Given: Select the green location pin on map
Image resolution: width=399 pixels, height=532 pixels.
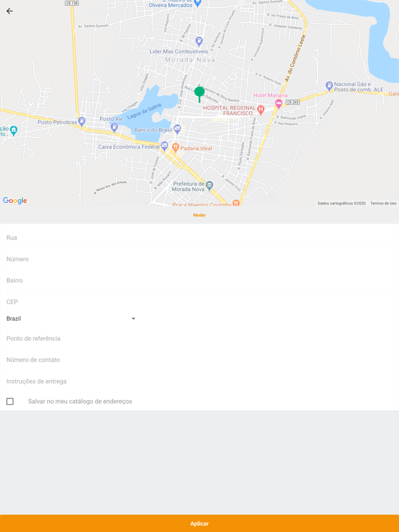Looking at the screenshot, I should [x=199, y=95].
